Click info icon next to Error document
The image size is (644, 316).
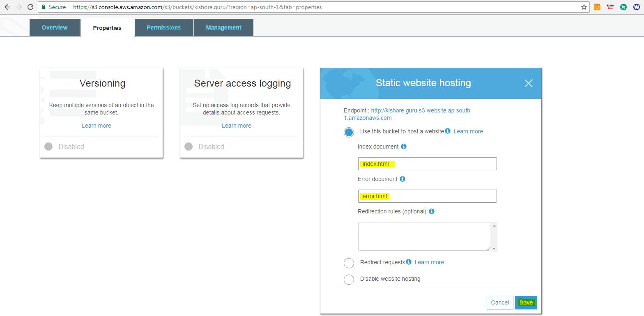pos(402,179)
